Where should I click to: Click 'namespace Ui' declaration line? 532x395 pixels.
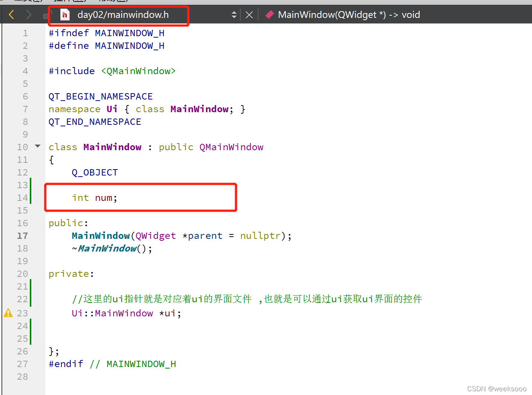click(147, 109)
